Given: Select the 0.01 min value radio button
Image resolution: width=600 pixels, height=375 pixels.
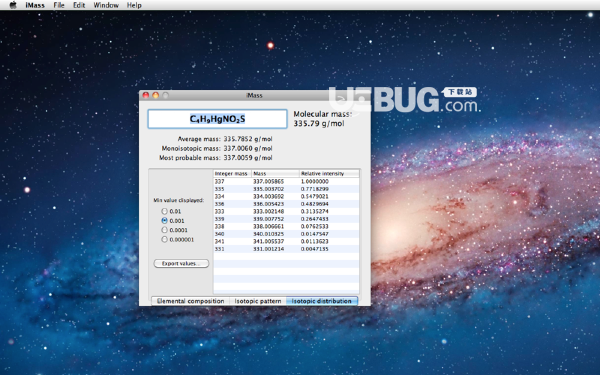Looking at the screenshot, I should pos(165,211).
